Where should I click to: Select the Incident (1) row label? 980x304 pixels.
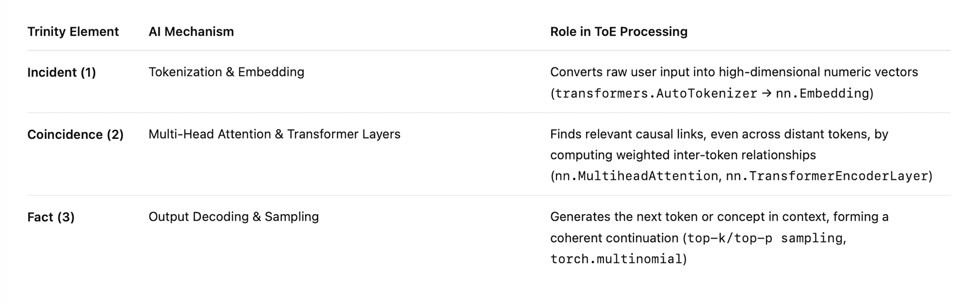(61, 73)
